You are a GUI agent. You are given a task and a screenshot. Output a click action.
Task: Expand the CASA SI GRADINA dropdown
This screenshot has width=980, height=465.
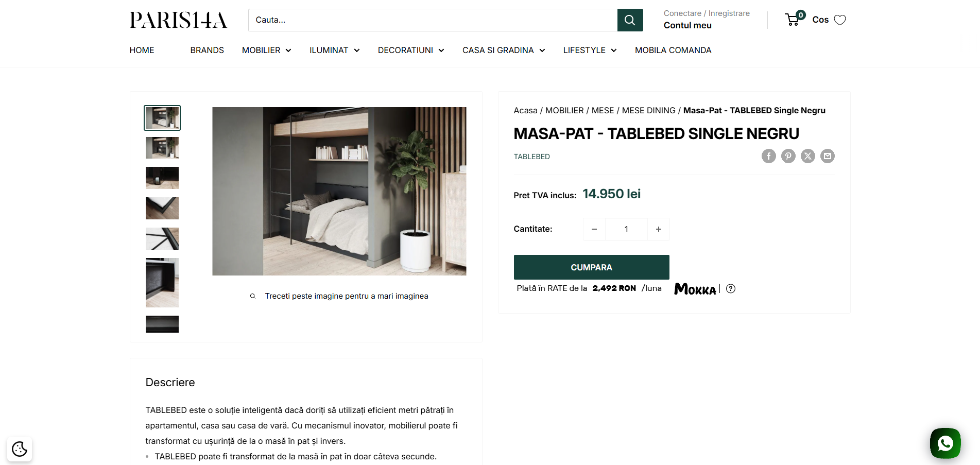coord(504,50)
